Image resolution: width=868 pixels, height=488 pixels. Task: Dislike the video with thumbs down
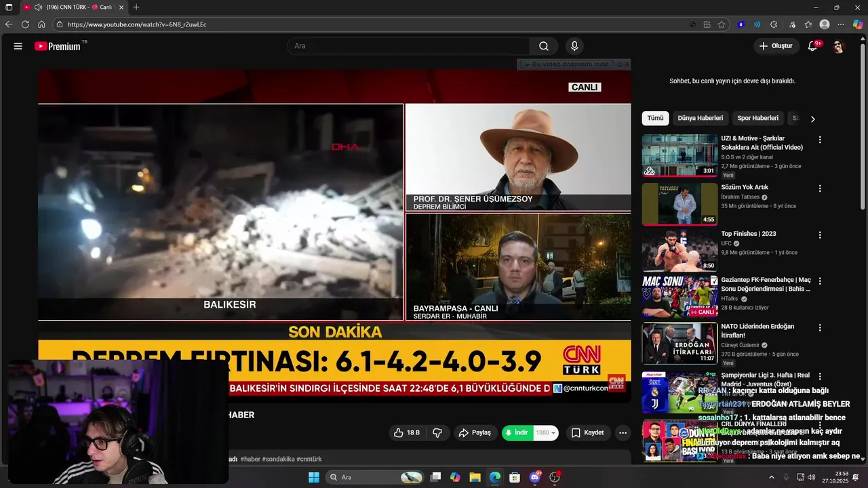437,432
